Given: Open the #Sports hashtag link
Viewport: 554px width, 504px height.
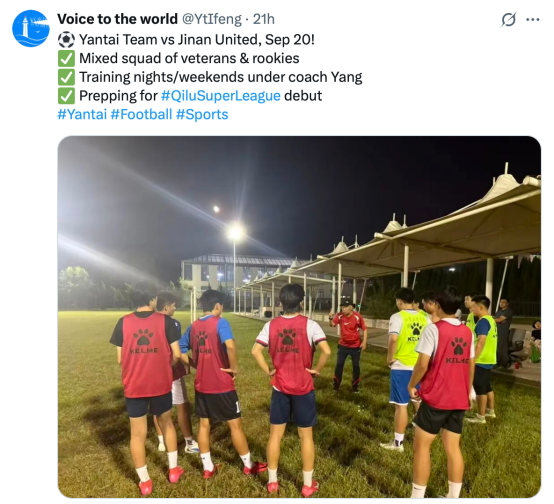Looking at the screenshot, I should pos(202,115).
